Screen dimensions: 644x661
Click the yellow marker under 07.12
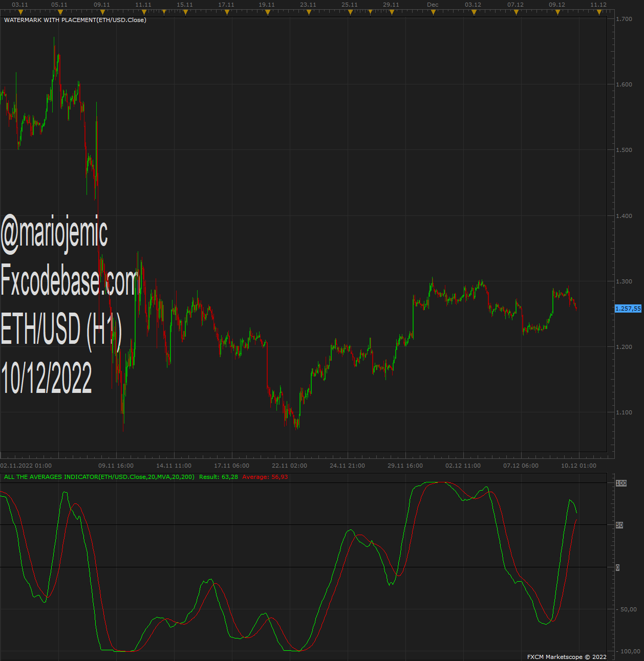tap(516, 12)
